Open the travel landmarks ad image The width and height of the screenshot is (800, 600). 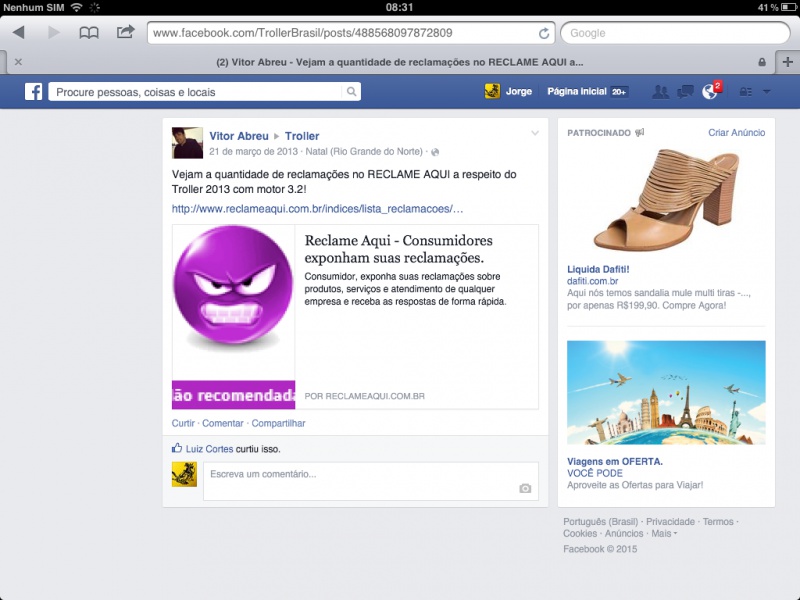(666, 393)
